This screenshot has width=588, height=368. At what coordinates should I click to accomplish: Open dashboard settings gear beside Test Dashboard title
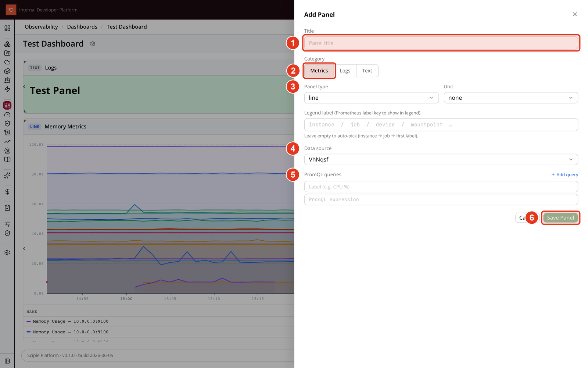click(93, 44)
